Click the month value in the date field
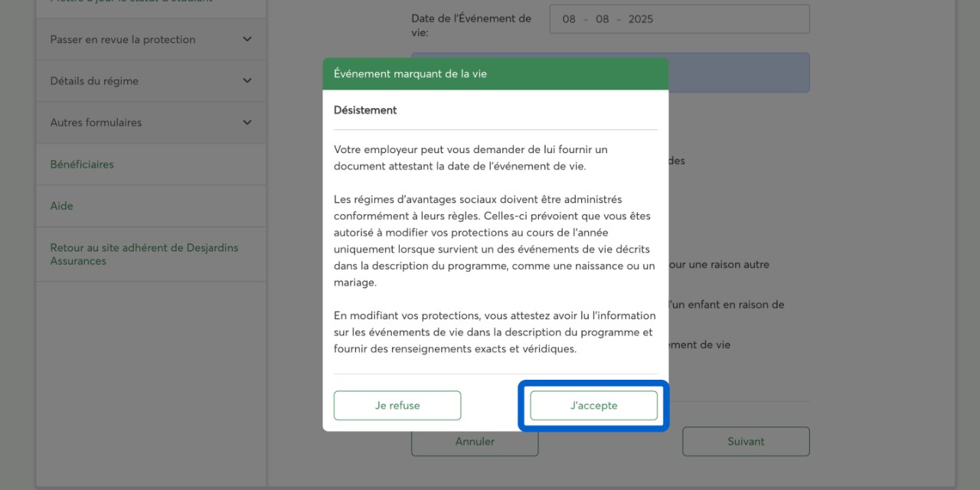The image size is (980, 490). point(603,19)
